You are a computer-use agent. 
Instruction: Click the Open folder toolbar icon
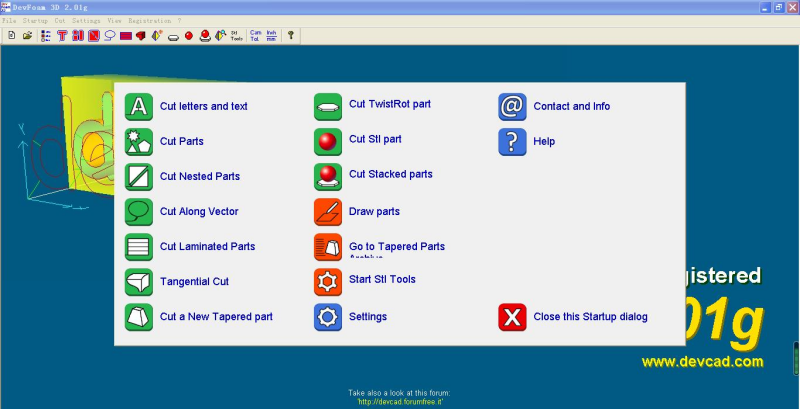coord(27,36)
